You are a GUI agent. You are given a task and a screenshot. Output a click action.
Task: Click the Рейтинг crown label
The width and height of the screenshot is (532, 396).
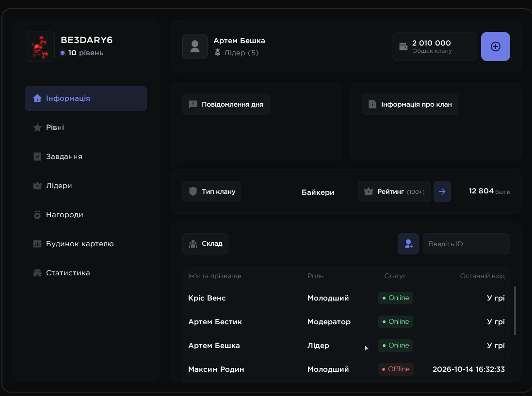[394, 191]
